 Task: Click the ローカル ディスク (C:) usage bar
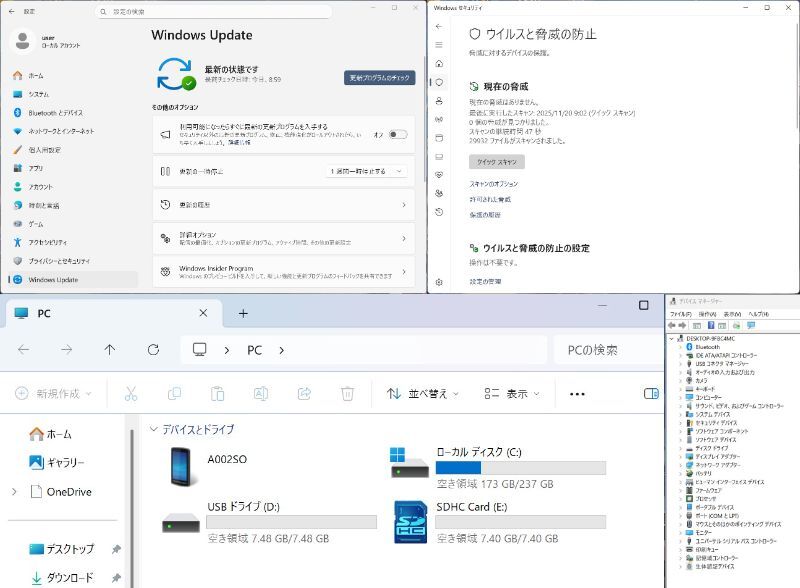[x=520, y=468]
